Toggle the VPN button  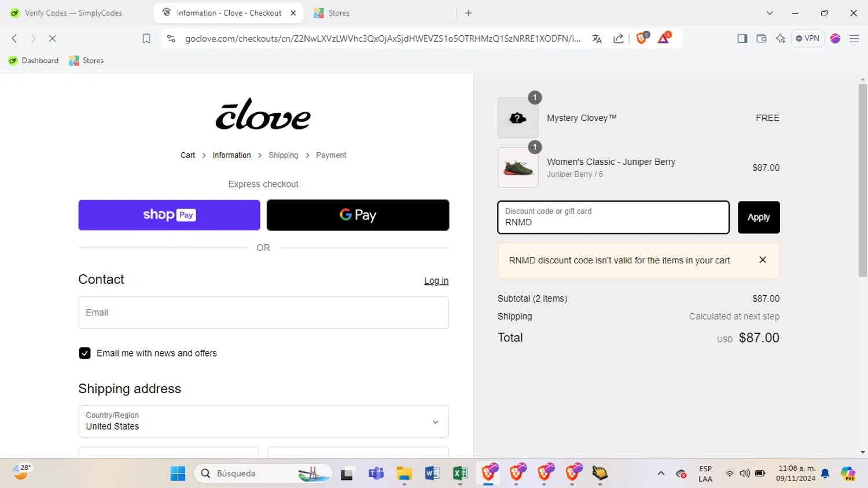[x=807, y=38]
